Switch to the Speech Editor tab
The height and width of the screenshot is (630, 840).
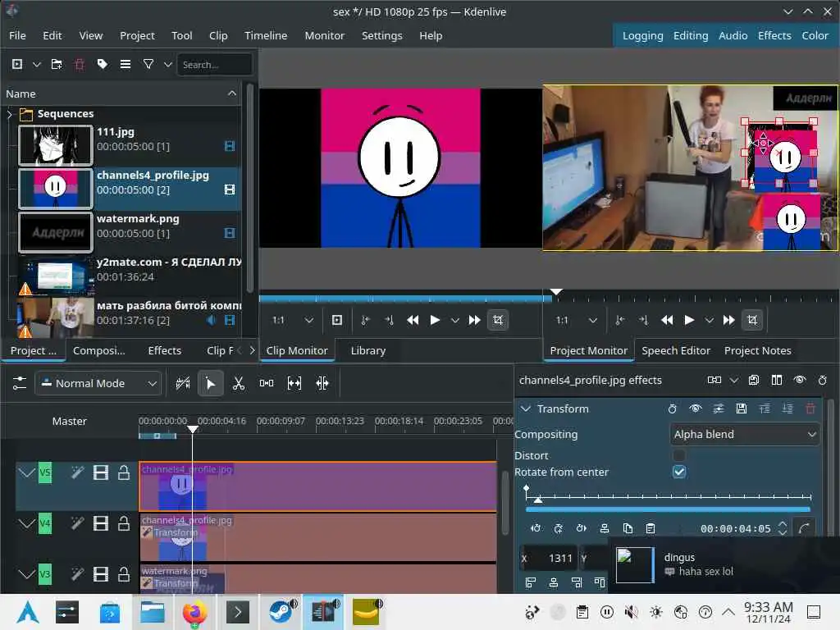(x=676, y=350)
